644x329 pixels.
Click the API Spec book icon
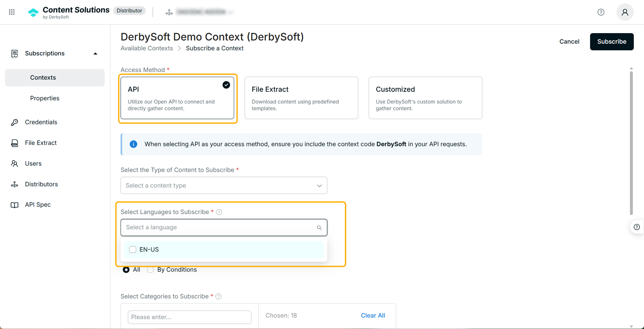click(14, 205)
